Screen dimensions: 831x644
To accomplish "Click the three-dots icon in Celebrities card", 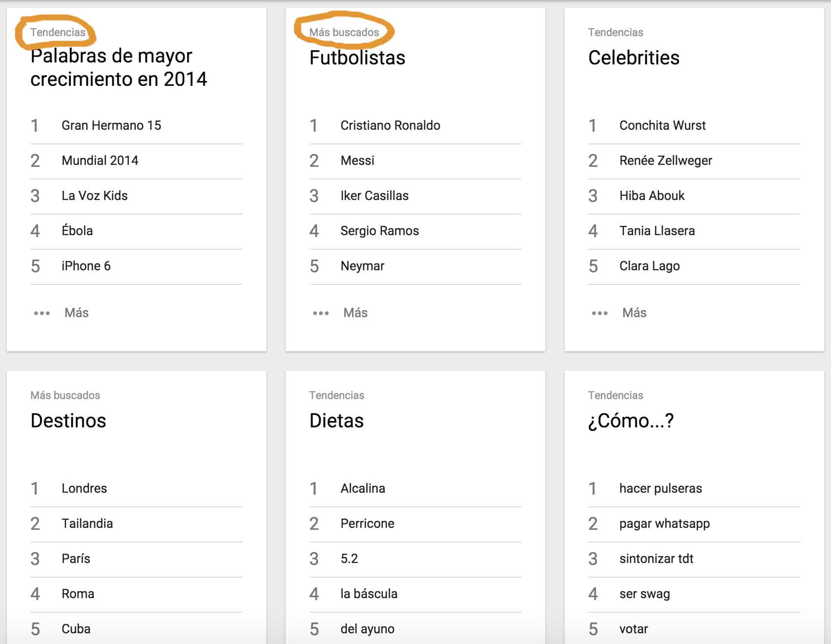I will point(600,313).
